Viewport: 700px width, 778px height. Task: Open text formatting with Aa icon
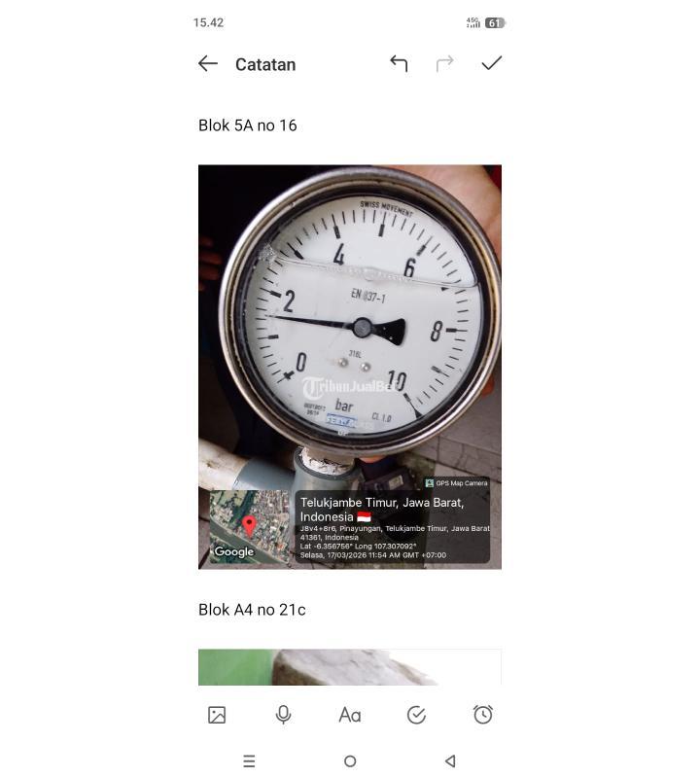pos(350,715)
